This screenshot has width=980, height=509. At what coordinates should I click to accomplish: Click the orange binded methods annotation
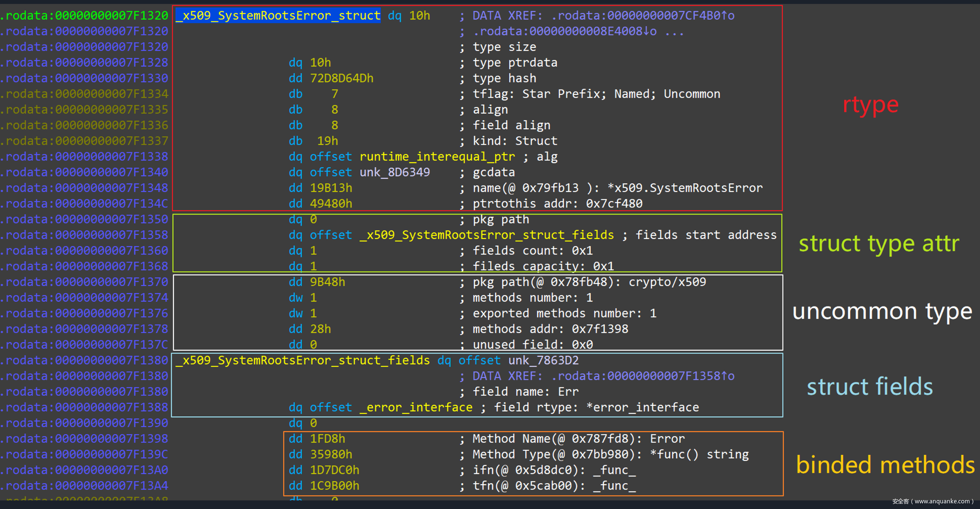click(x=885, y=464)
